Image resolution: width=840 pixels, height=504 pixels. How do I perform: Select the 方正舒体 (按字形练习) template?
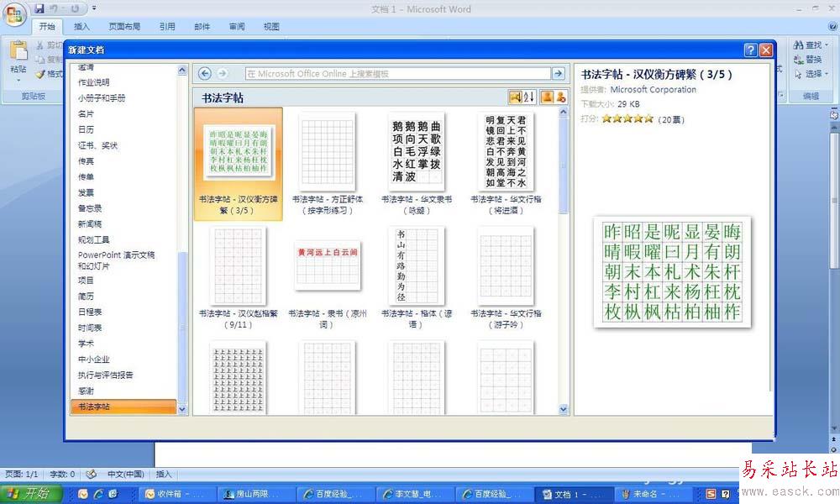tap(328, 164)
